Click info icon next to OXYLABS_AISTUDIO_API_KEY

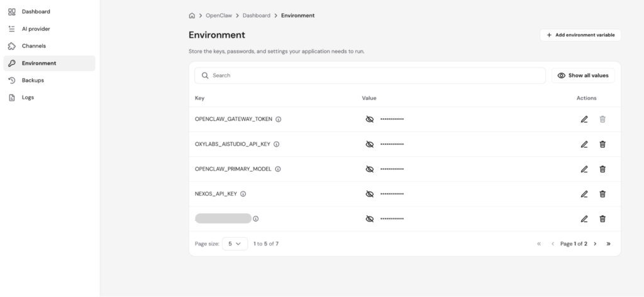pyautogui.click(x=277, y=144)
